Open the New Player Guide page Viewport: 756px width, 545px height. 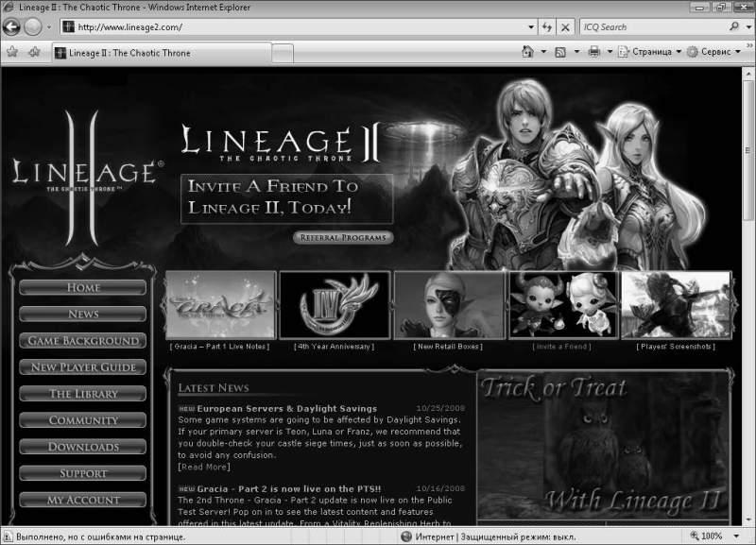coord(82,367)
